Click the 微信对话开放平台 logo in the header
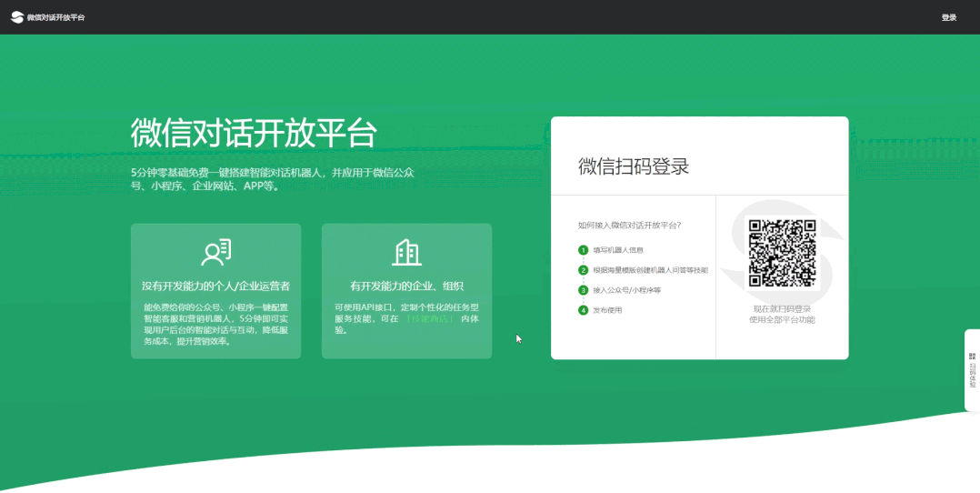This screenshot has width=980, height=493. [x=47, y=17]
